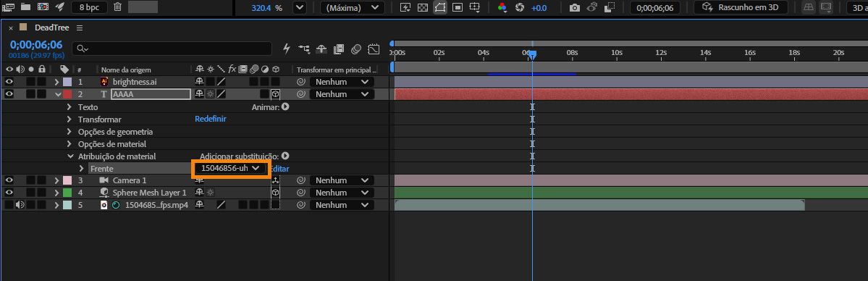
Task: Click parent pick whip for Camera 1 layer
Action: coord(301,180)
